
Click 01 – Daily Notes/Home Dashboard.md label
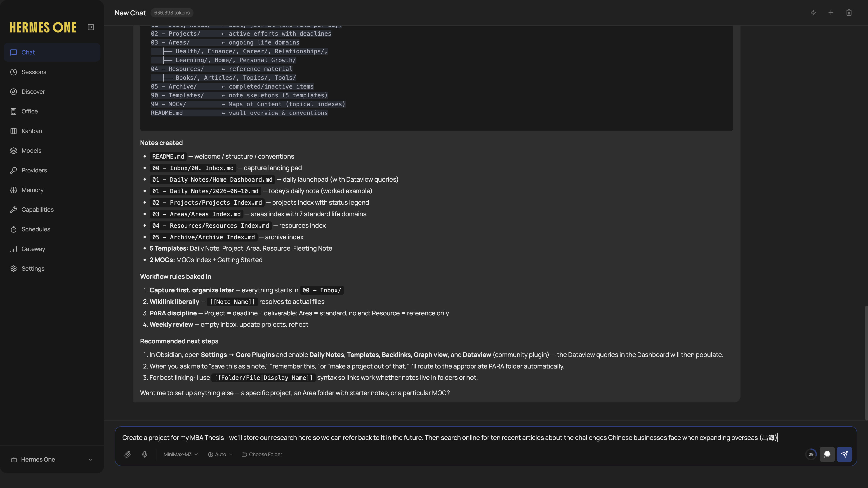[x=212, y=180]
